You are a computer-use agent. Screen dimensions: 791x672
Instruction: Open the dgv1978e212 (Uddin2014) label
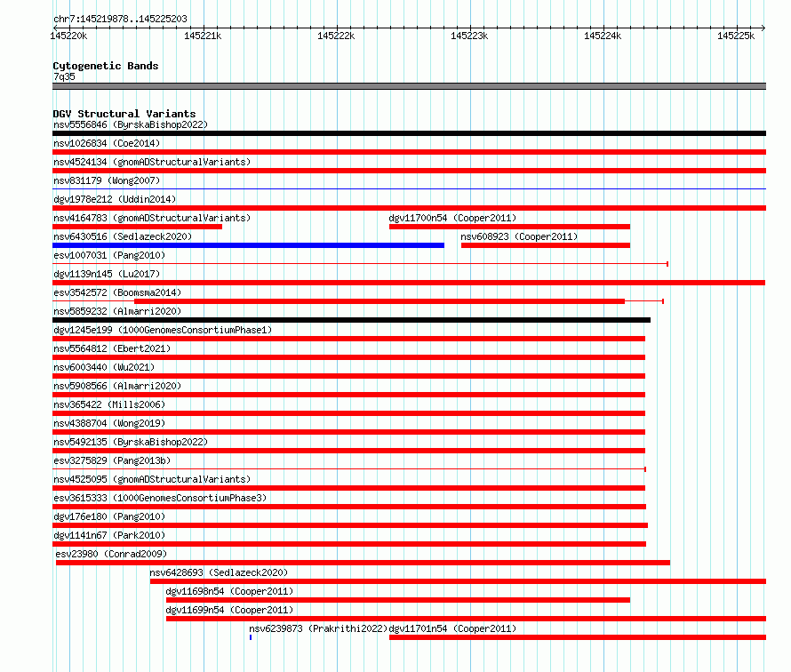click(115, 199)
